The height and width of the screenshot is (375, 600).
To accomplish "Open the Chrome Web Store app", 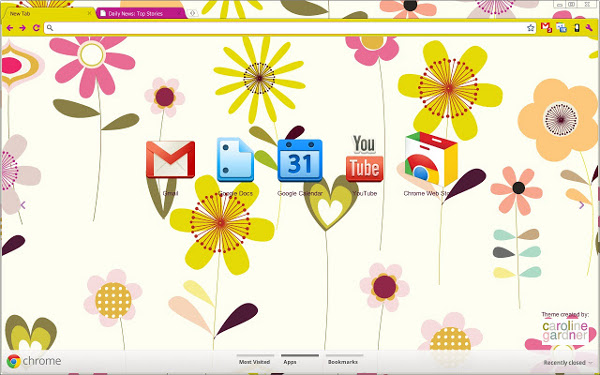I will coord(431,159).
